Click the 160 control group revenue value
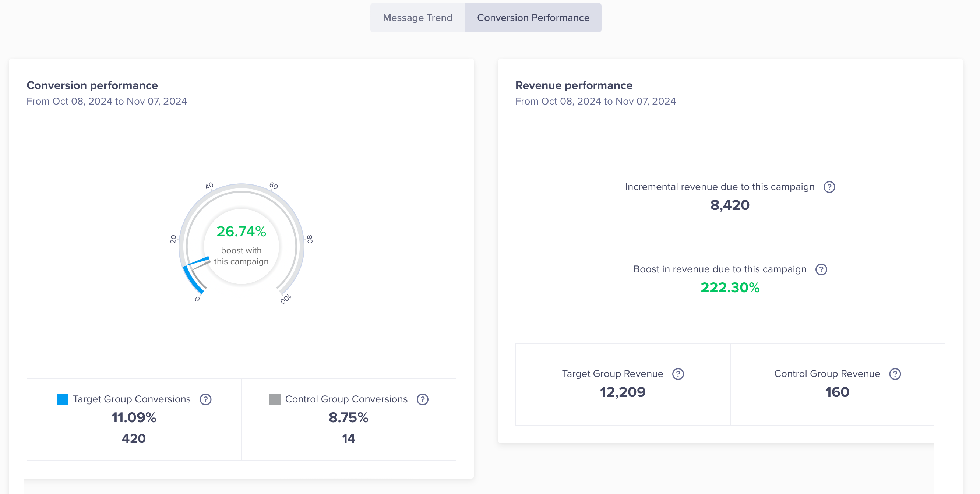 point(837,392)
